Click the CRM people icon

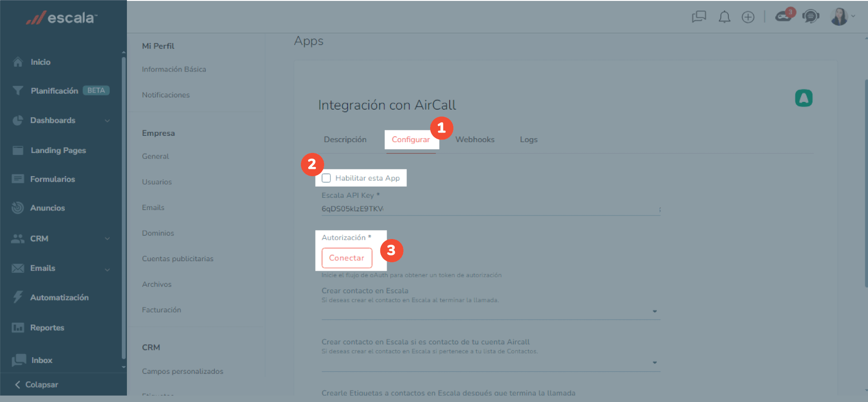pyautogui.click(x=18, y=239)
